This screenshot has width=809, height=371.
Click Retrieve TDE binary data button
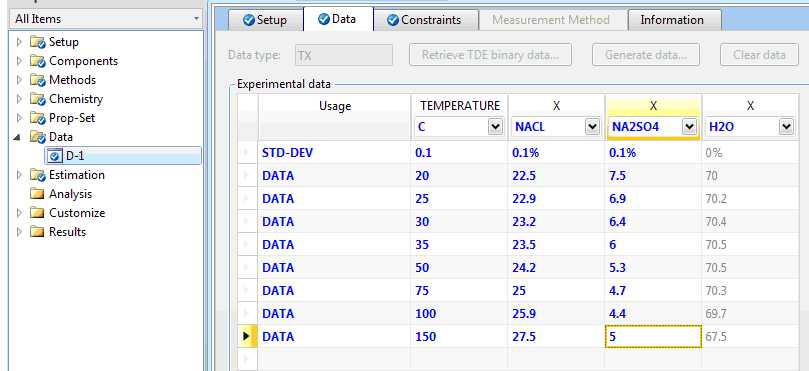[490, 55]
